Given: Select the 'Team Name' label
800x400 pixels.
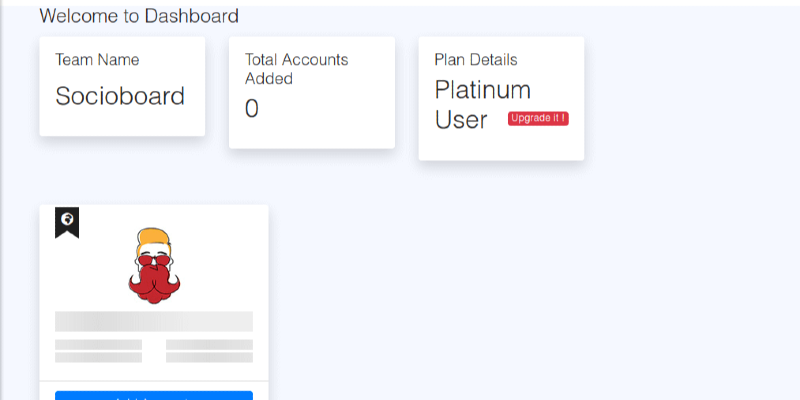Looking at the screenshot, I should point(97,60).
